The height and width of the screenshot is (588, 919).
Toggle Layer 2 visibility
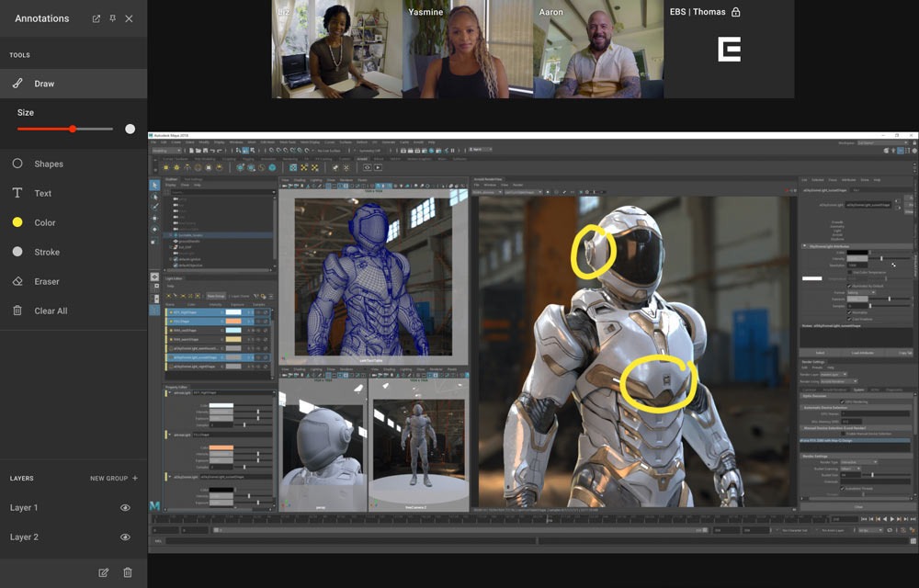tap(125, 537)
